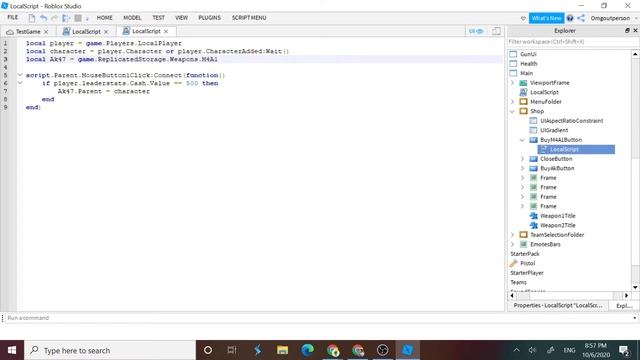
Task: Click the Undo arrow icon
Action: (43, 18)
